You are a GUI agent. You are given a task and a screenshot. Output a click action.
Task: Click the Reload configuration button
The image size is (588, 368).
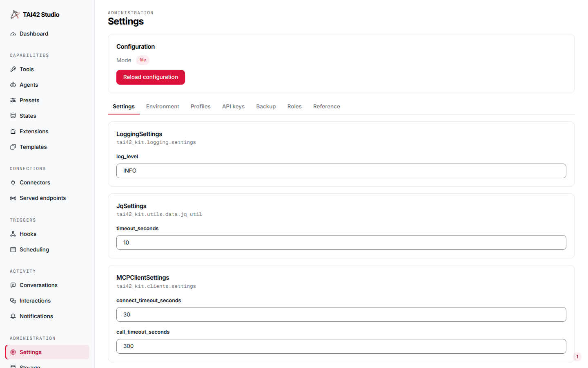point(151,77)
